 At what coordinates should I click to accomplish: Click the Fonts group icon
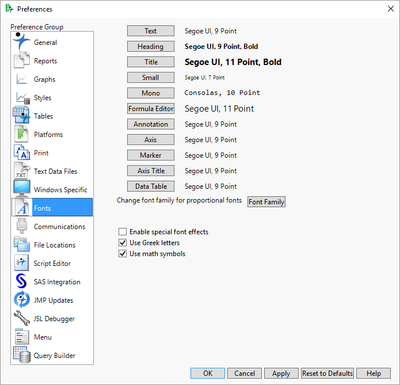pyautogui.click(x=22, y=208)
